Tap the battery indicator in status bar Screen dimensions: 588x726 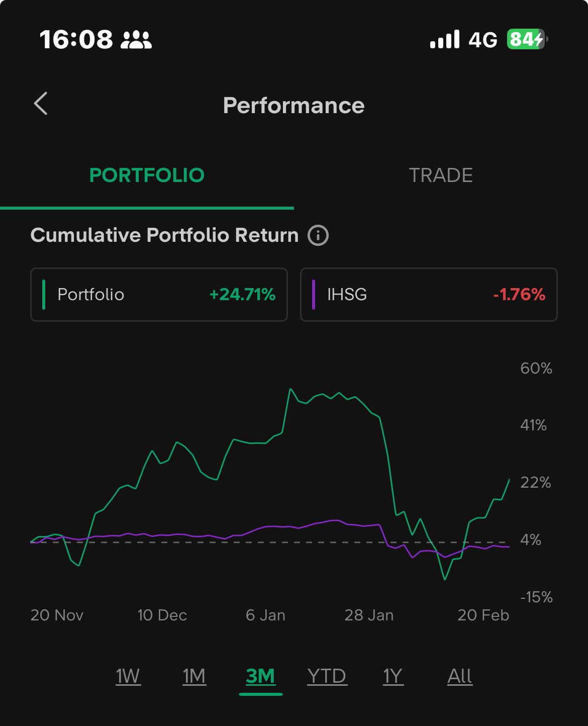pyautogui.click(x=526, y=39)
